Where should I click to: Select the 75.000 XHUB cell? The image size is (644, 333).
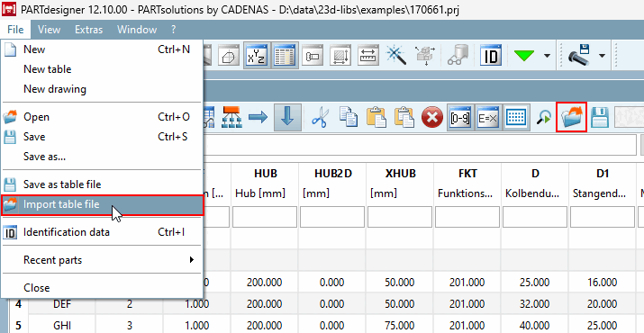pyautogui.click(x=400, y=326)
